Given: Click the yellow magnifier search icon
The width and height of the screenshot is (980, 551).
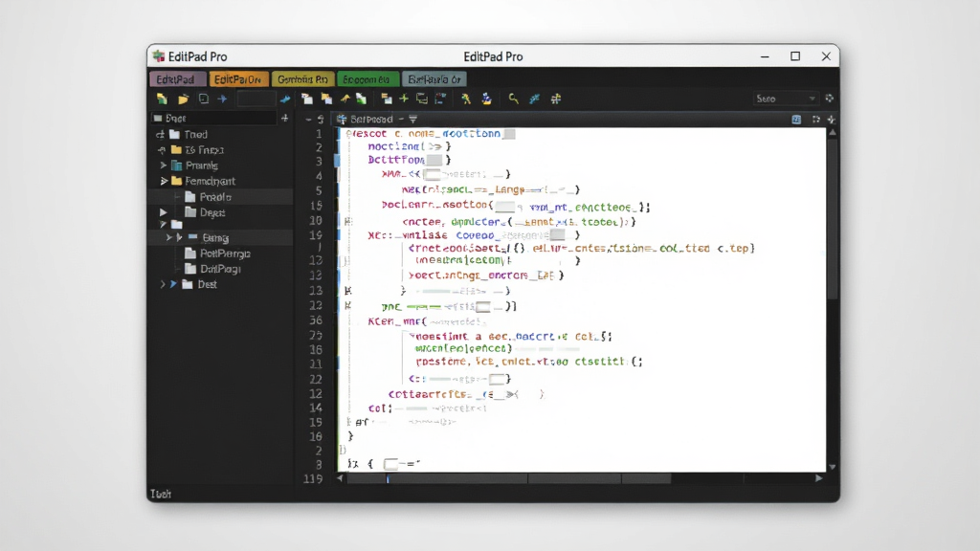Looking at the screenshot, I should (513, 99).
